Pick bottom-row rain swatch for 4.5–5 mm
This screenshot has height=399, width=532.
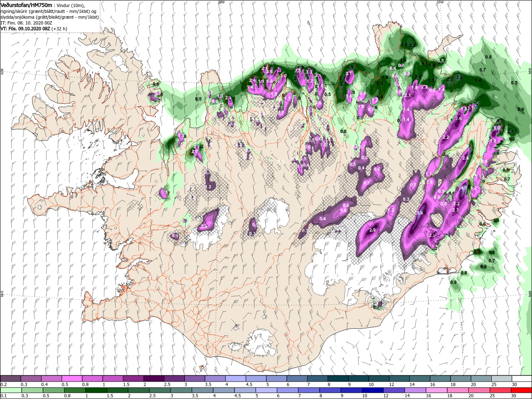[244, 390]
